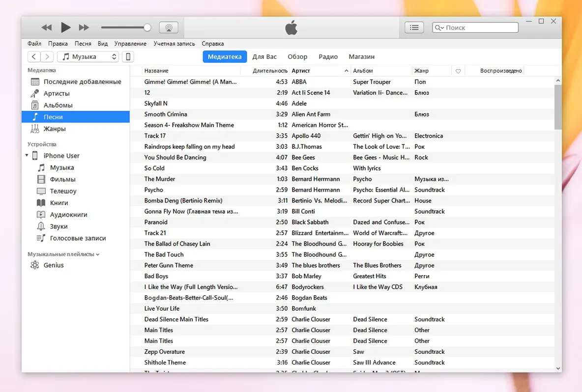Switch to the Радио tab
582x392 pixels.
tap(328, 56)
